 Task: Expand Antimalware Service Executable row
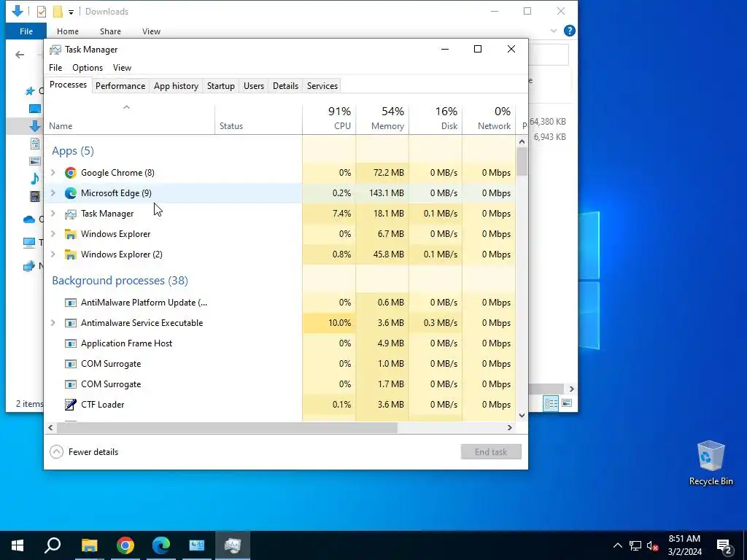pos(53,323)
